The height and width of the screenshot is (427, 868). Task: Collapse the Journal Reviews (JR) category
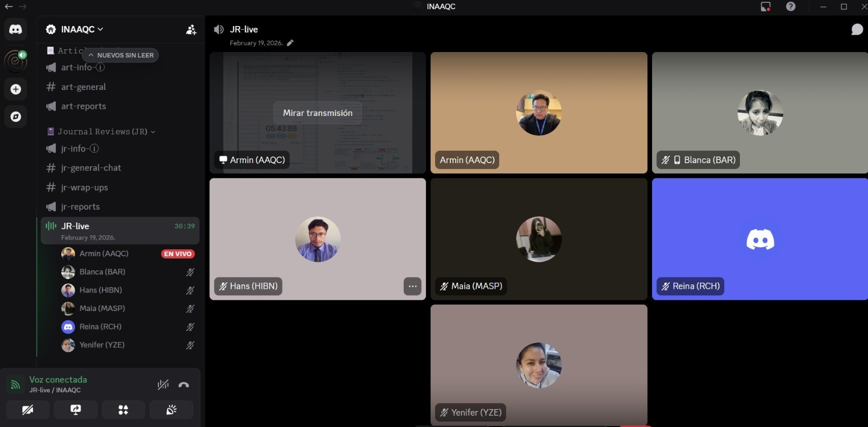tap(102, 132)
